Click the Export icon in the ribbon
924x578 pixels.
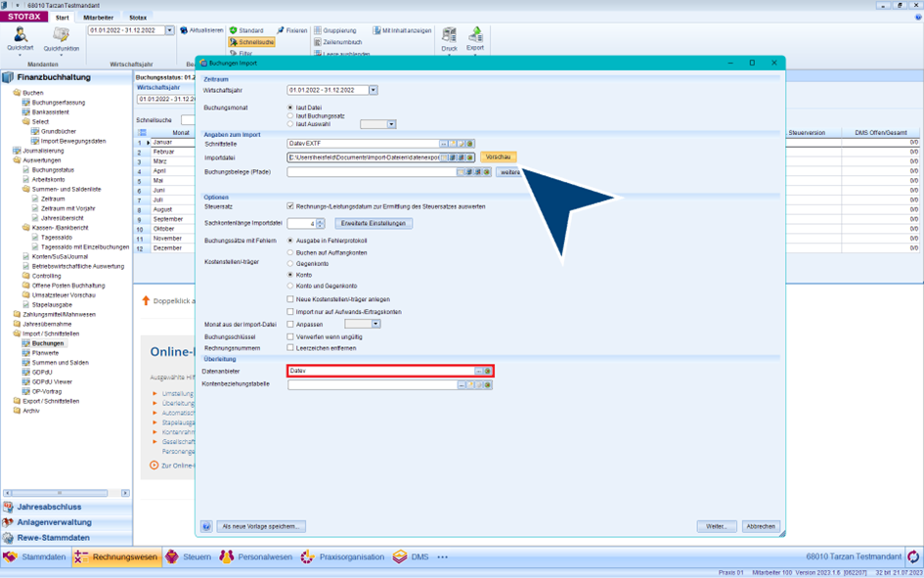pyautogui.click(x=475, y=35)
